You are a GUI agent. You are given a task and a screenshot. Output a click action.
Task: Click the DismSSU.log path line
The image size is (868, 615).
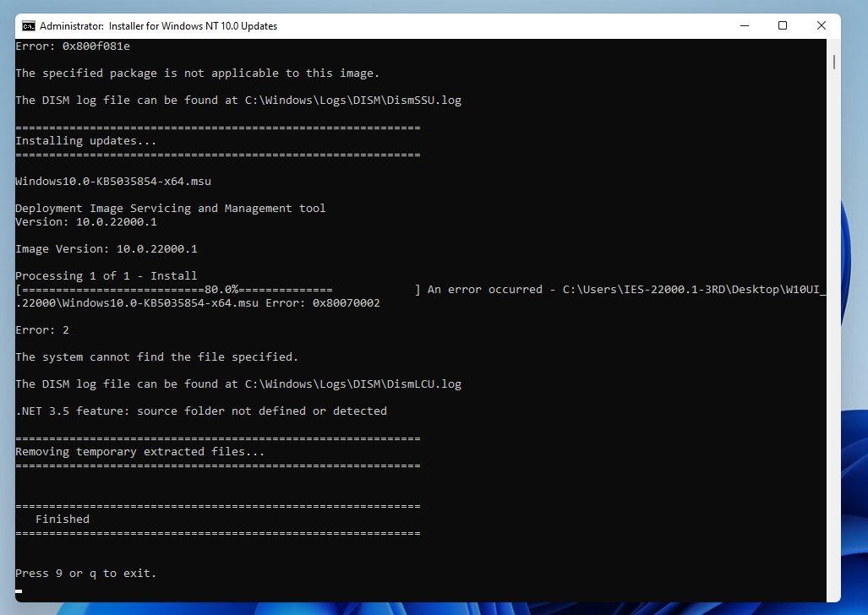pos(238,101)
